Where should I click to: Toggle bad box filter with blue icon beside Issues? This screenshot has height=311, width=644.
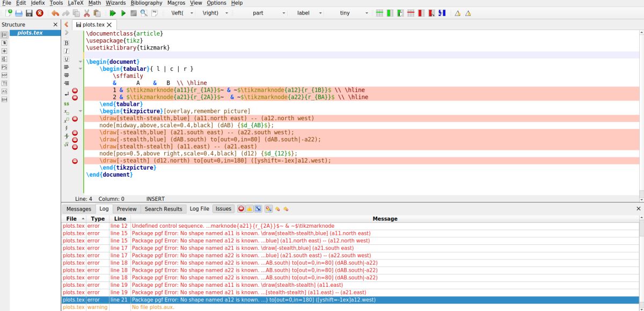[258, 209]
